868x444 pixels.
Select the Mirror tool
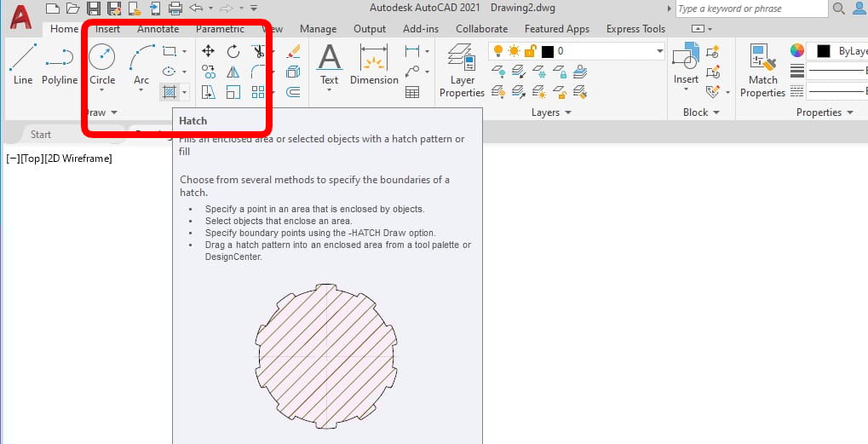pyautogui.click(x=233, y=72)
